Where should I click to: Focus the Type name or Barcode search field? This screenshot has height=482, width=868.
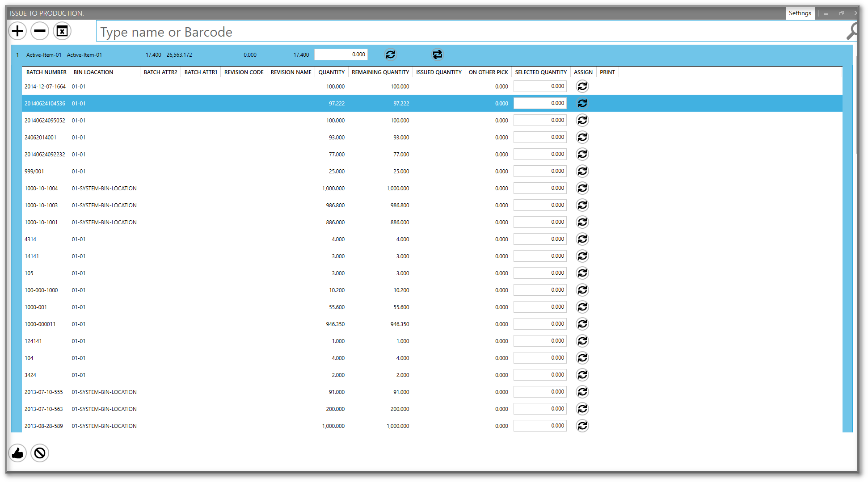pos(470,32)
